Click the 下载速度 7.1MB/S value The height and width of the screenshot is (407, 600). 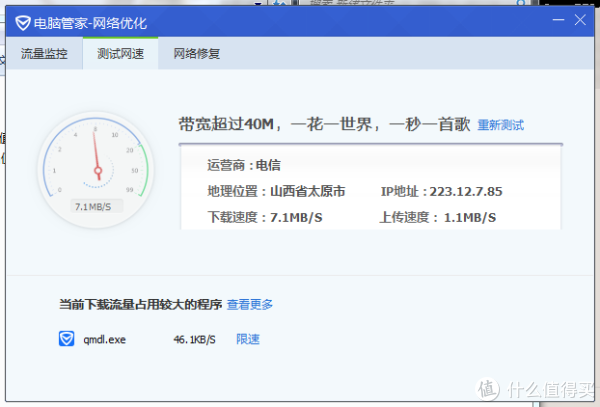[x=296, y=217]
